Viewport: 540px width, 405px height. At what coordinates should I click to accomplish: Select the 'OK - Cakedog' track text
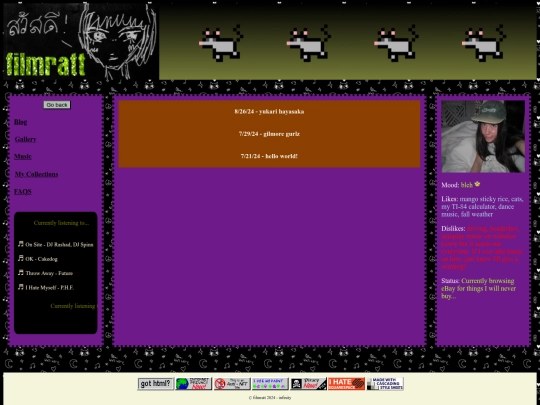coord(41,259)
